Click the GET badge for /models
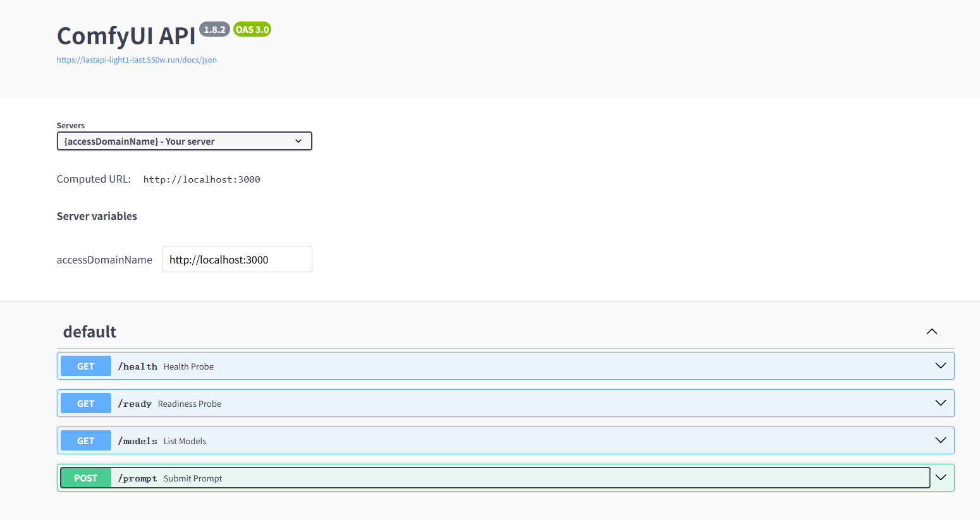This screenshot has width=980, height=520. pyautogui.click(x=86, y=441)
